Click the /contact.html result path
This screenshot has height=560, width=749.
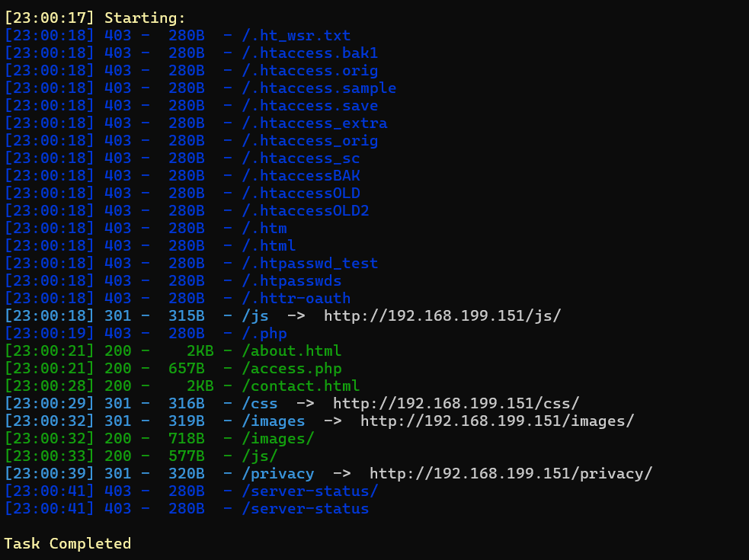300,386
